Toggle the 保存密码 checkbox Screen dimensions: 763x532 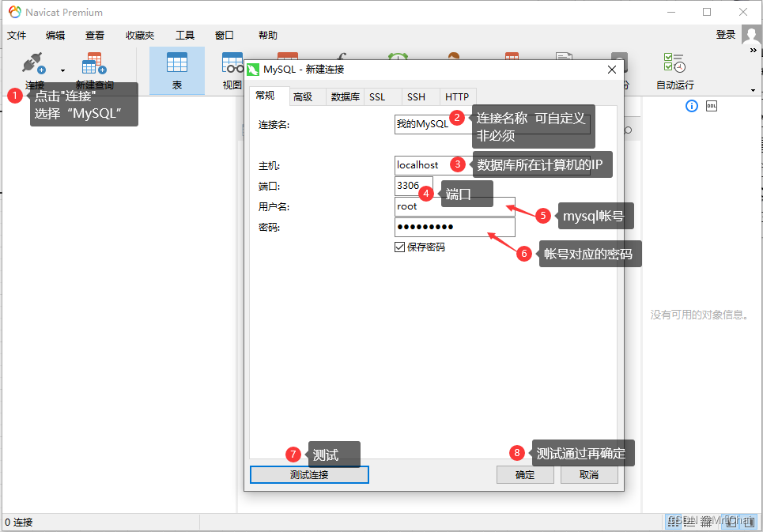[x=399, y=247]
